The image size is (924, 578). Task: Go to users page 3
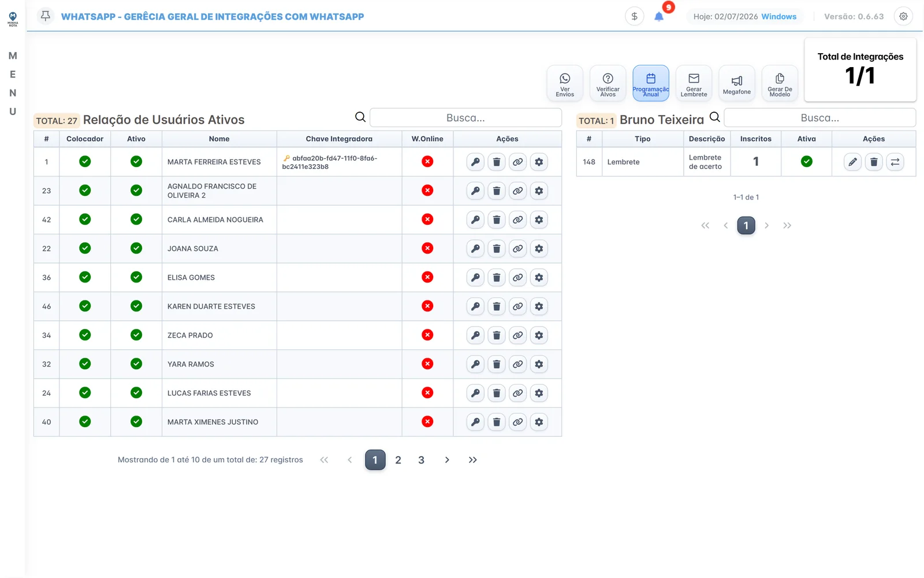[x=422, y=460]
